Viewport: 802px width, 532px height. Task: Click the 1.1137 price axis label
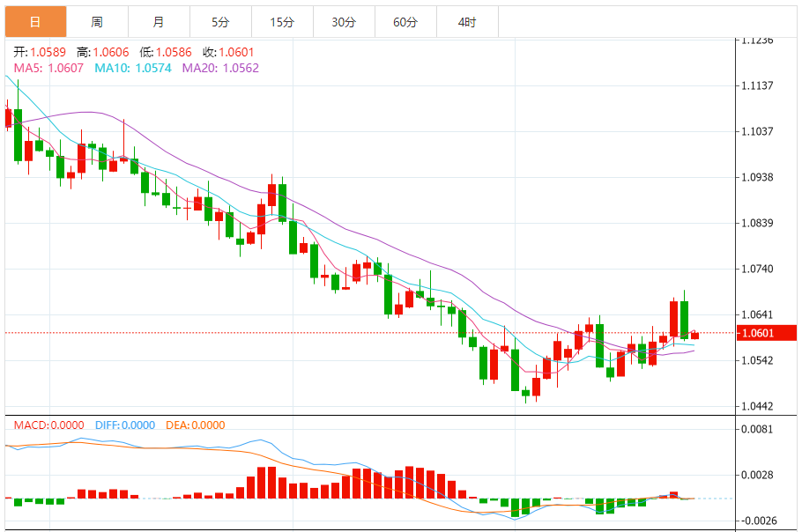pos(758,85)
